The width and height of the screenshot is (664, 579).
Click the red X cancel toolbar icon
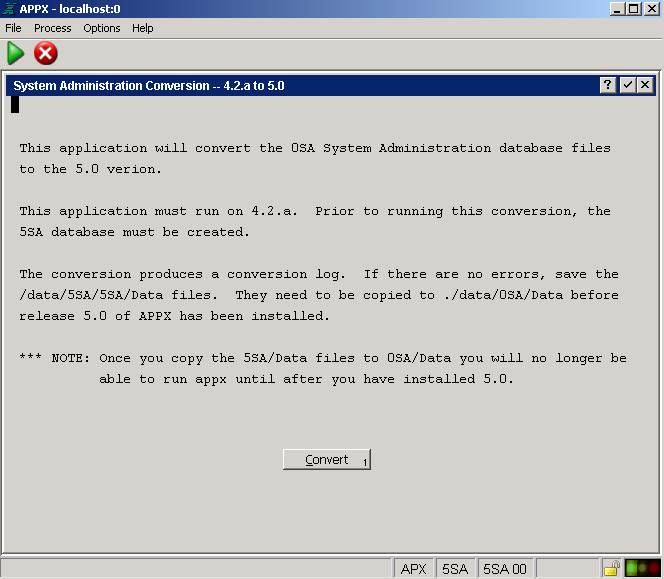click(x=46, y=53)
